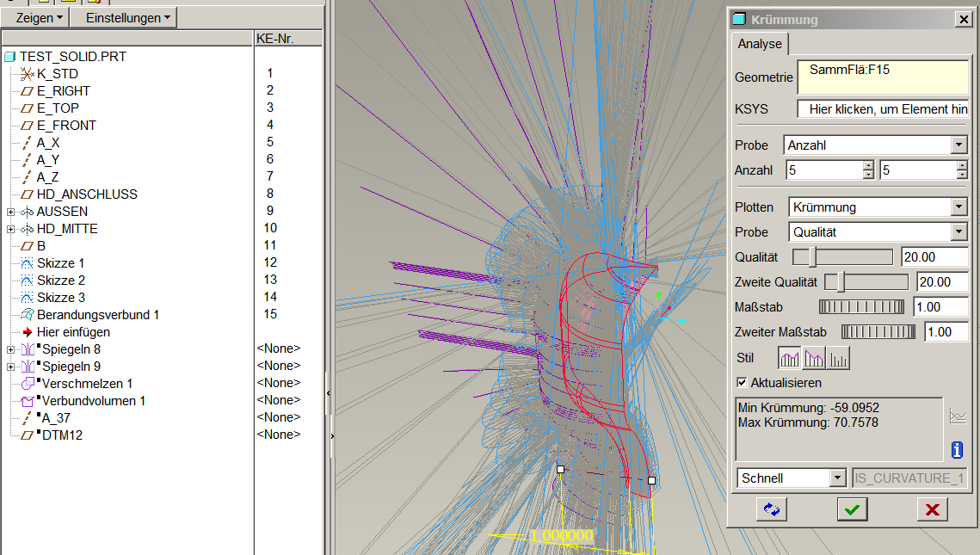Select the E_TOP datum plane icon

pos(27,108)
